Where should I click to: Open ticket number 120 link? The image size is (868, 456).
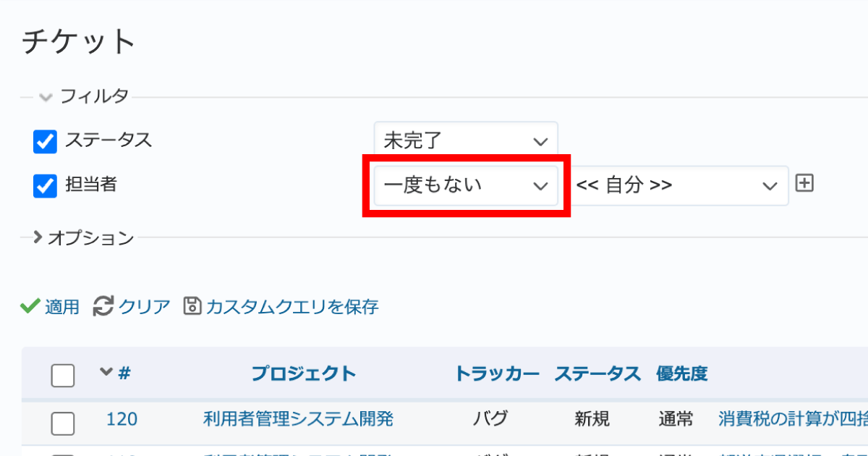(x=122, y=418)
